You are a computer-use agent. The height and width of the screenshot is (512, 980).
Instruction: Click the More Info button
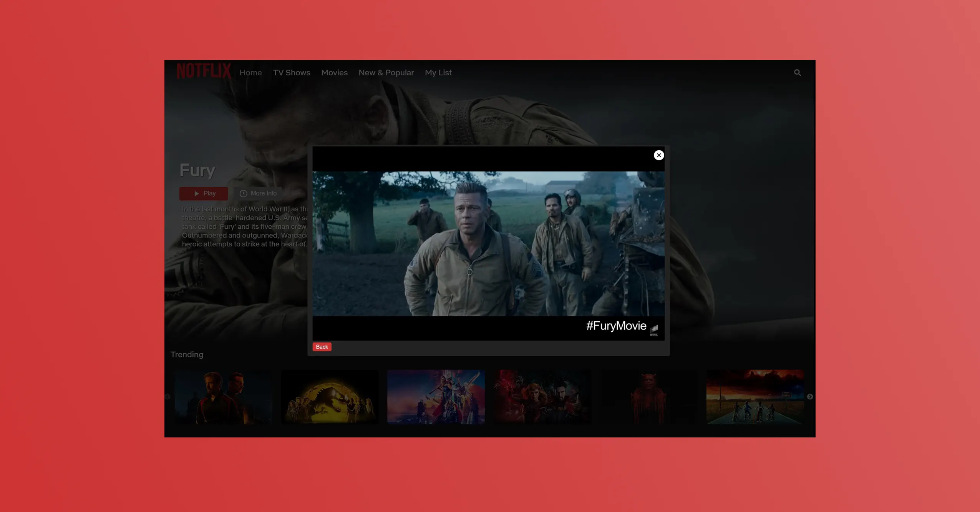pyautogui.click(x=258, y=193)
